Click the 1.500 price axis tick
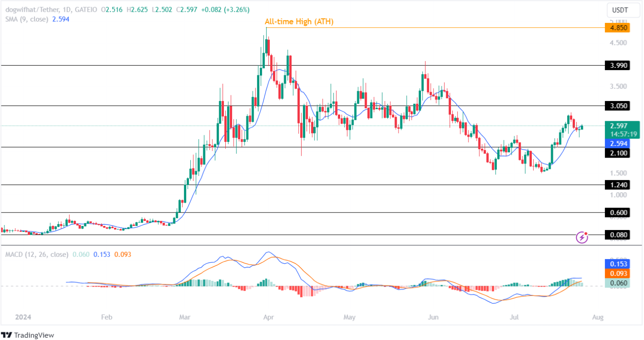Viewport: 644px width, 340px height. coord(618,173)
